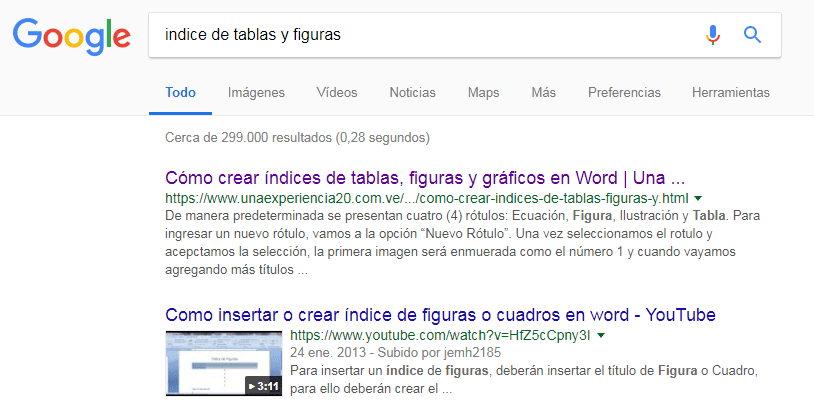The height and width of the screenshot is (404, 814).
Task: Switch to the Vídeos tab
Action: point(337,93)
